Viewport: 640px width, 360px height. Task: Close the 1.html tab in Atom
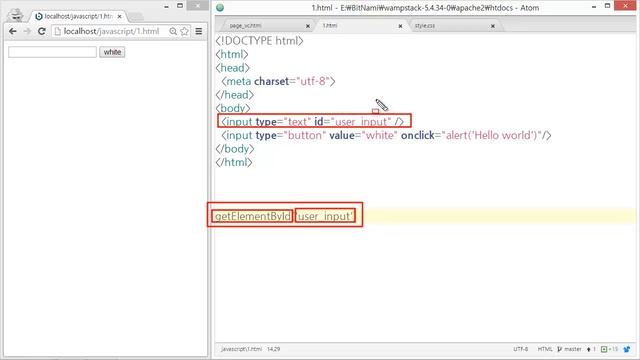(x=400, y=26)
